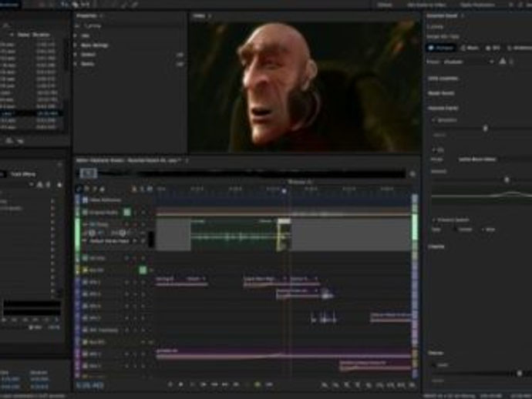Viewport: 532px width, 399px height.
Task: Click the green-lit transport button
Action: [x=258, y=384]
